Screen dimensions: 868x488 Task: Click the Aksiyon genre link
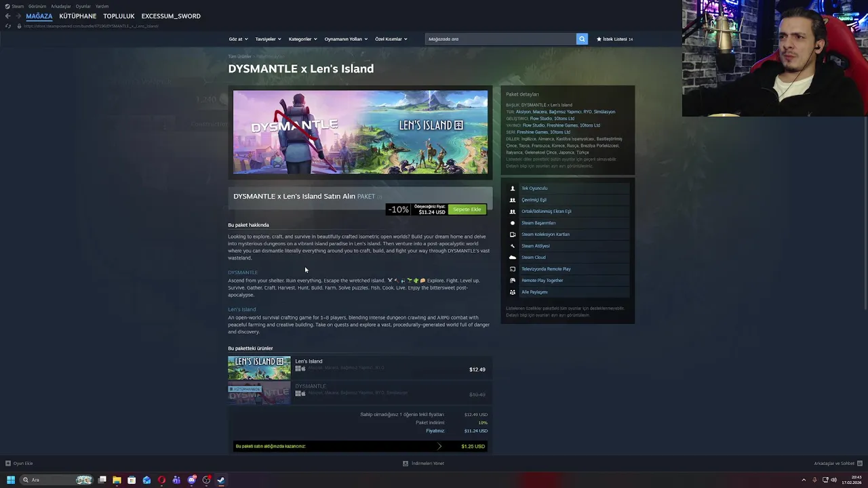[524, 112]
